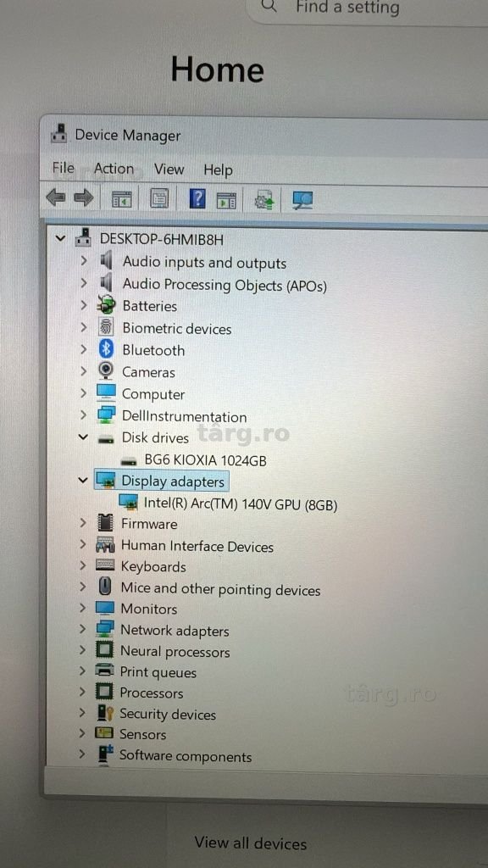Click Scan for hardware changes monitor icon

point(302,199)
